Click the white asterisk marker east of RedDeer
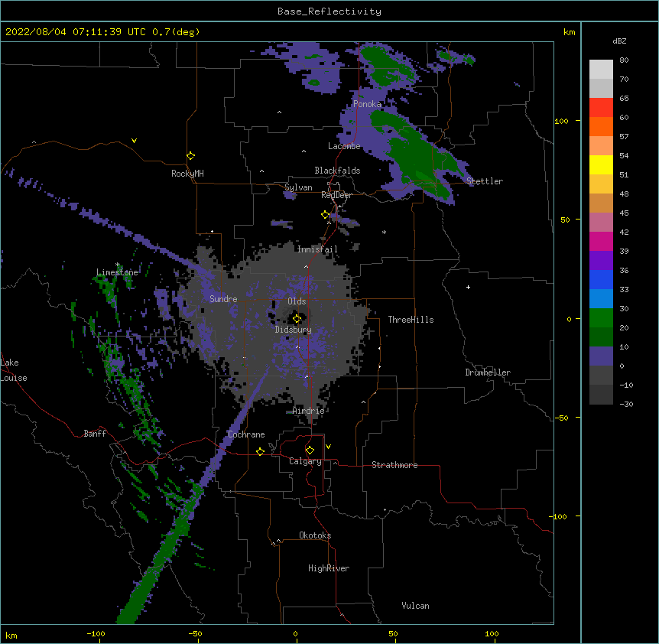This screenshot has width=659, height=644. pos(384,232)
